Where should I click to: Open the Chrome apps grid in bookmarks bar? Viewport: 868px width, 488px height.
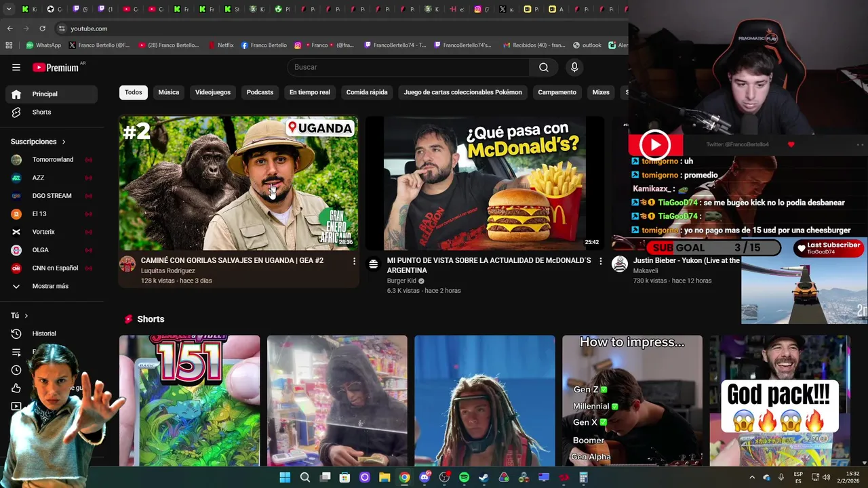pyautogui.click(x=9, y=45)
